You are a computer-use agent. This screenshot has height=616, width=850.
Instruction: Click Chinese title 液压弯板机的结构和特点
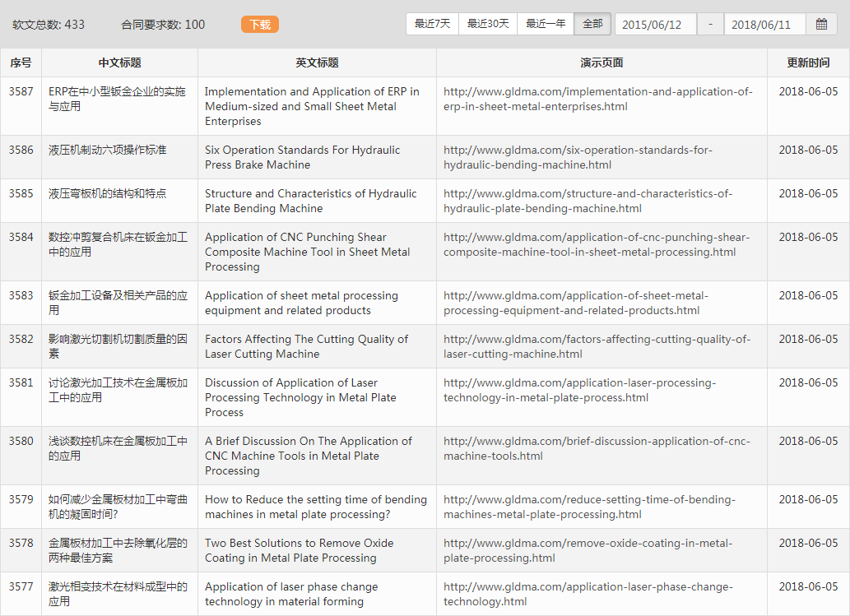[107, 193]
